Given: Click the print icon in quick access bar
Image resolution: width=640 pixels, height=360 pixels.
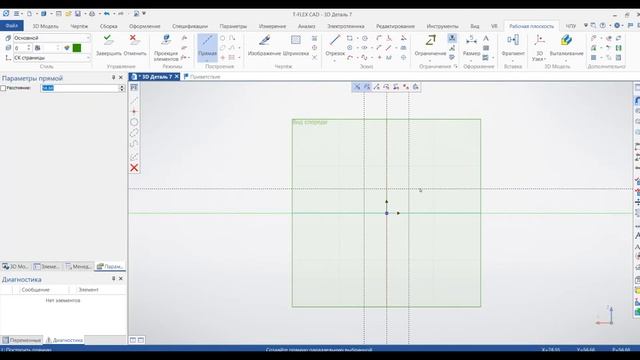Looking at the screenshot, I should 92,13.
